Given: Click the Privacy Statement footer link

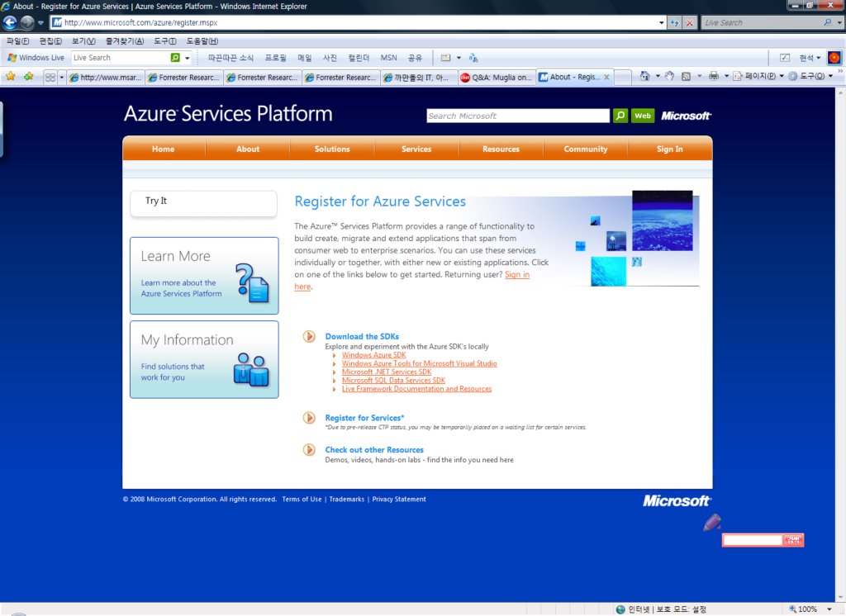Looking at the screenshot, I should [399, 499].
